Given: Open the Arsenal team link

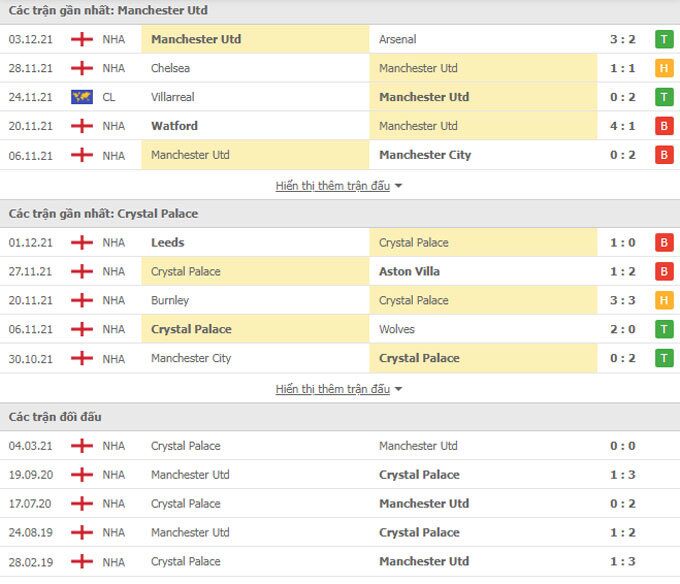Looking at the screenshot, I should (x=398, y=40).
